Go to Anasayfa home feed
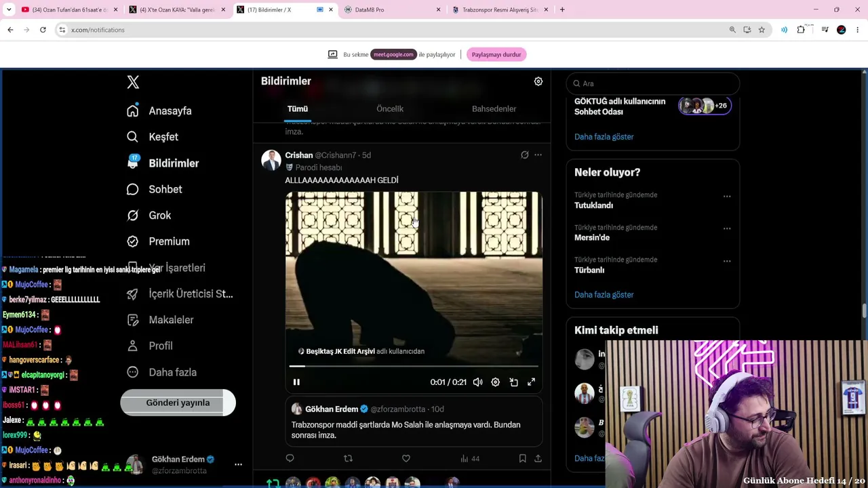 tap(160, 111)
